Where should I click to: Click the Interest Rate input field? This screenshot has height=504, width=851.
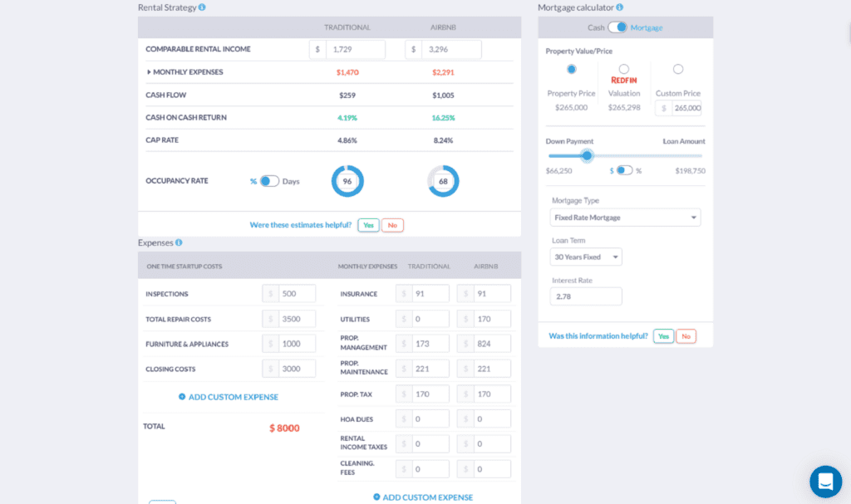coord(586,296)
